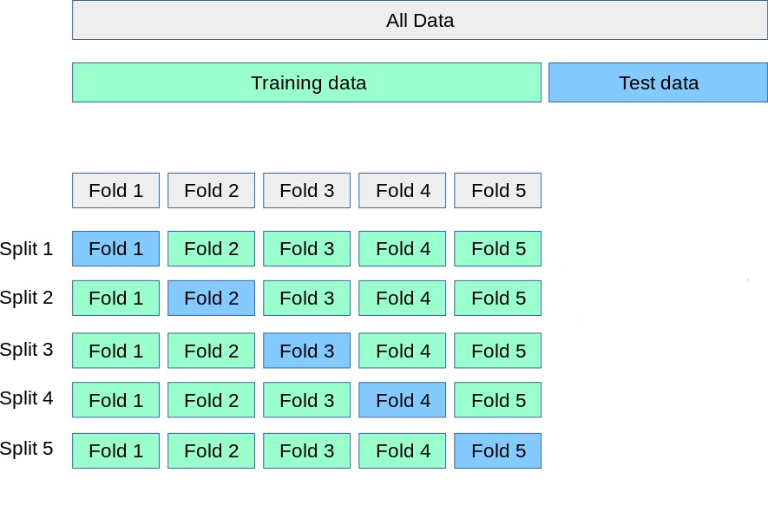This screenshot has height=532, width=768.
Task: Click gray Fold 5 box in header row
Action: [497, 190]
